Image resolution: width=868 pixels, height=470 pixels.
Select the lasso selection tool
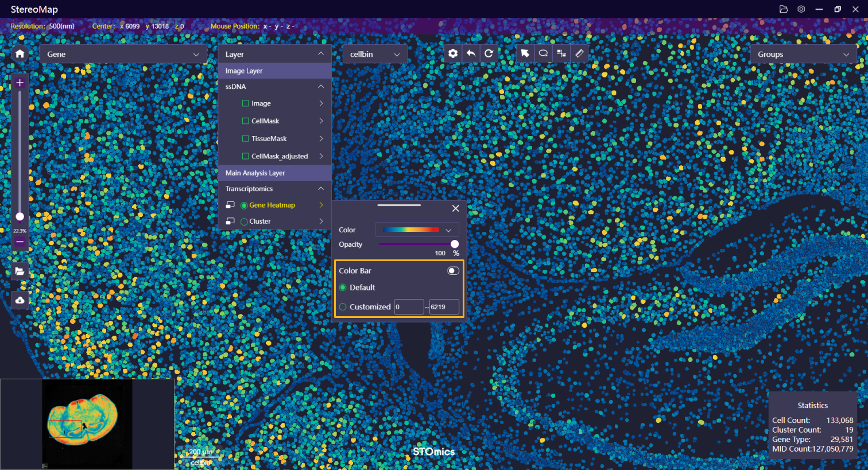click(543, 53)
